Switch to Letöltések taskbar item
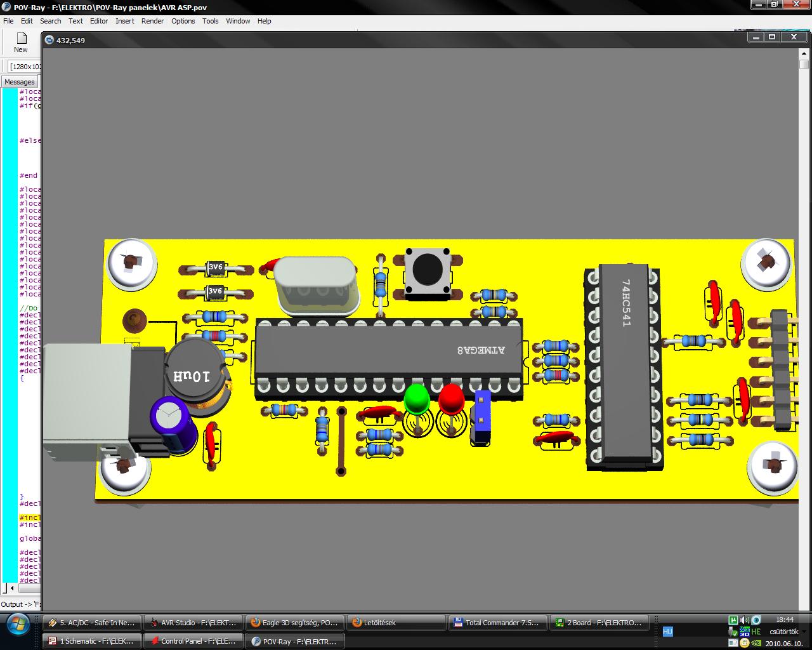Screen dimensions: 812x650 (x=396, y=623)
